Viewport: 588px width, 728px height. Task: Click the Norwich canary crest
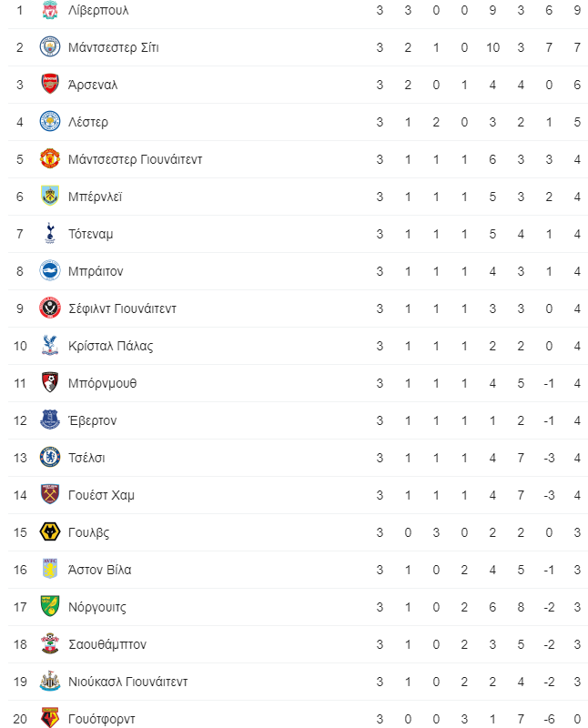point(50,607)
